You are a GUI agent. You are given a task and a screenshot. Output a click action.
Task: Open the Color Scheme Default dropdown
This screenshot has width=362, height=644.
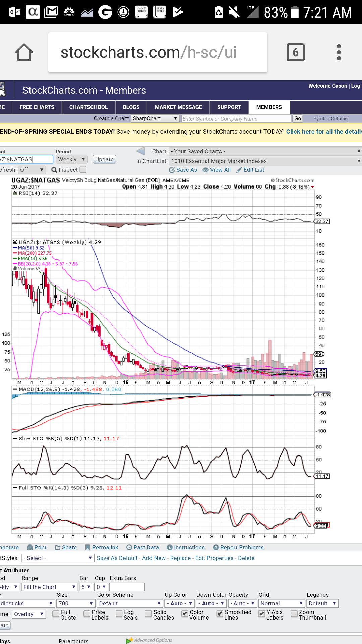pos(129,603)
